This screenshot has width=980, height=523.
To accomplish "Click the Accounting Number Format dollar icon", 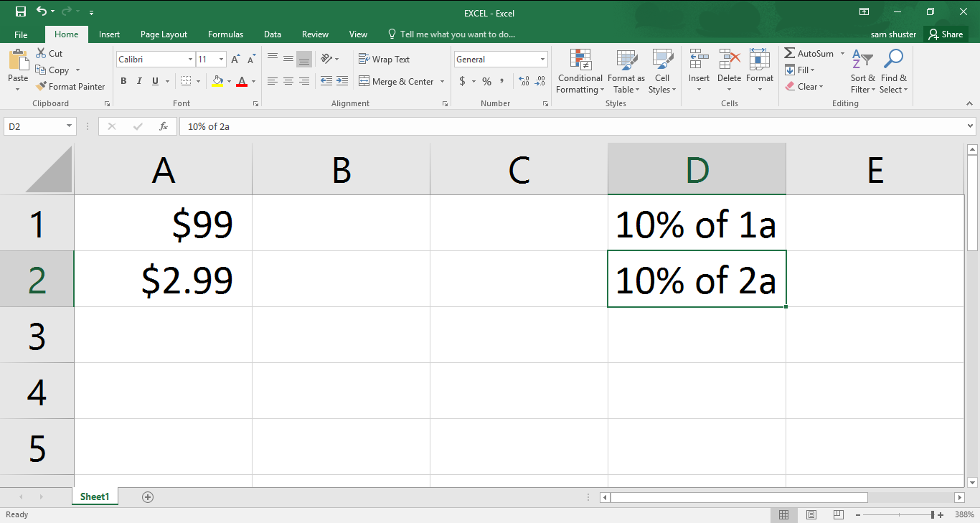I will 463,81.
